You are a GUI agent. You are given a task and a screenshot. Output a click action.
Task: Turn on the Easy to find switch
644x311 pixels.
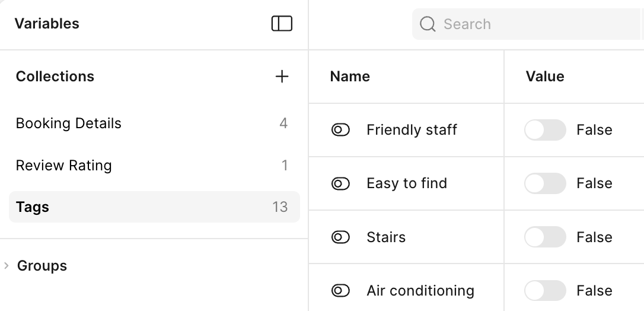pos(545,183)
